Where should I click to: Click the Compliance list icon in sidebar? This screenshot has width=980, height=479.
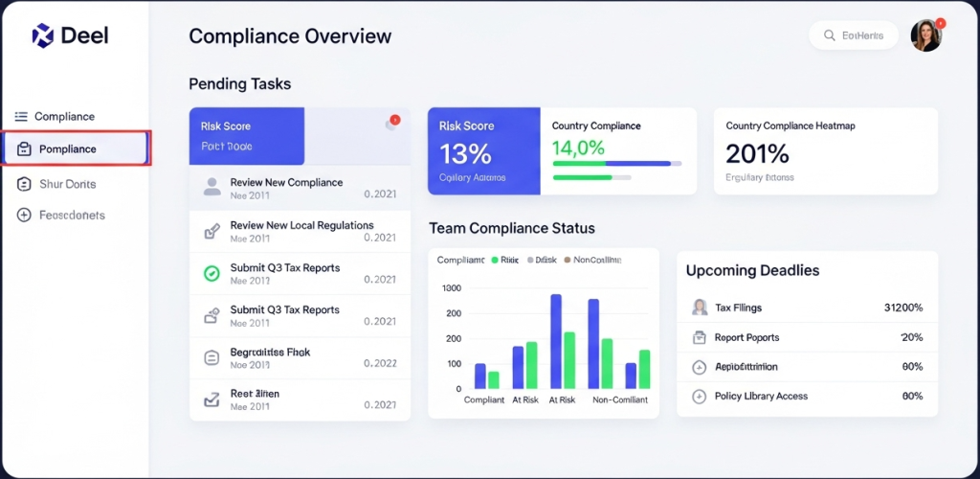tap(21, 117)
